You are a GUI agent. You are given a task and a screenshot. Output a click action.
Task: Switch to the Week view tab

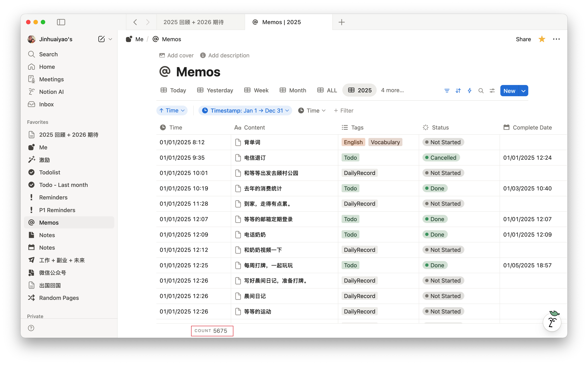point(256,90)
